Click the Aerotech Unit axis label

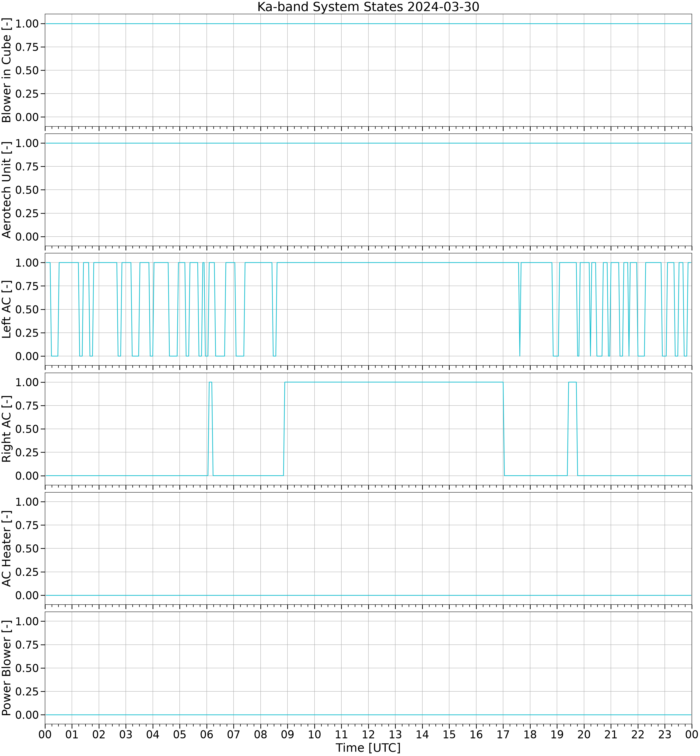[x=7, y=190]
